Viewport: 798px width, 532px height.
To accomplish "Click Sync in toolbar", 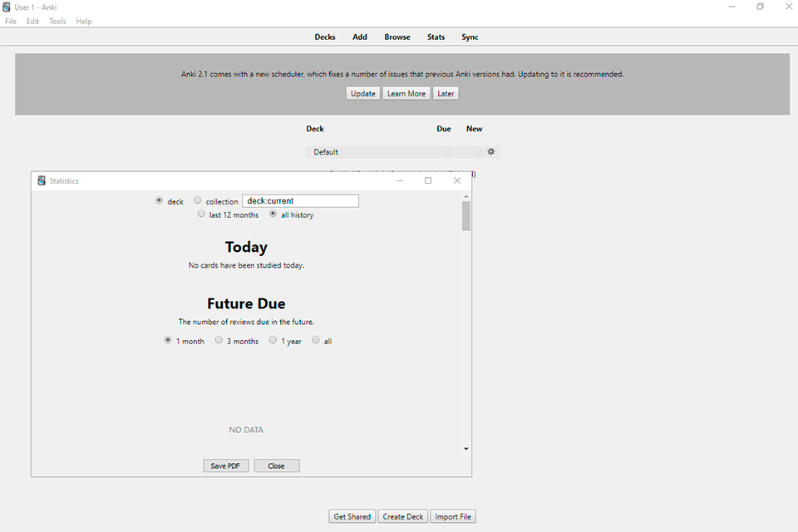I will point(470,37).
